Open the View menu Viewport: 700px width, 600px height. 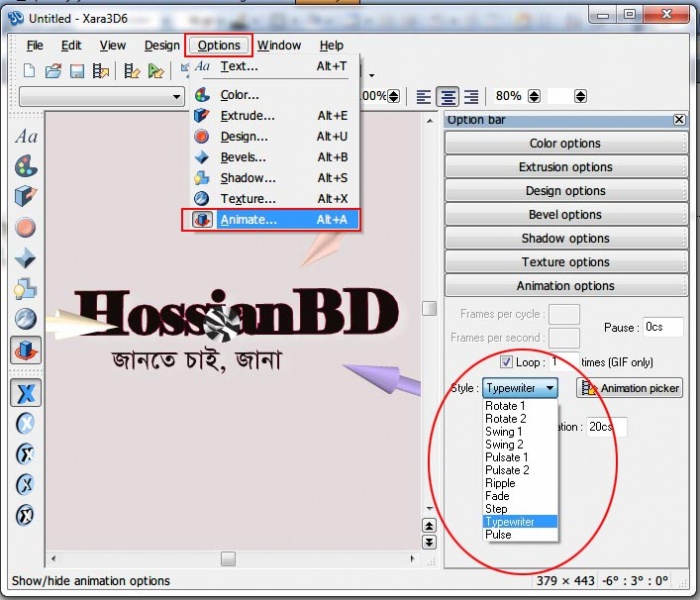112,46
